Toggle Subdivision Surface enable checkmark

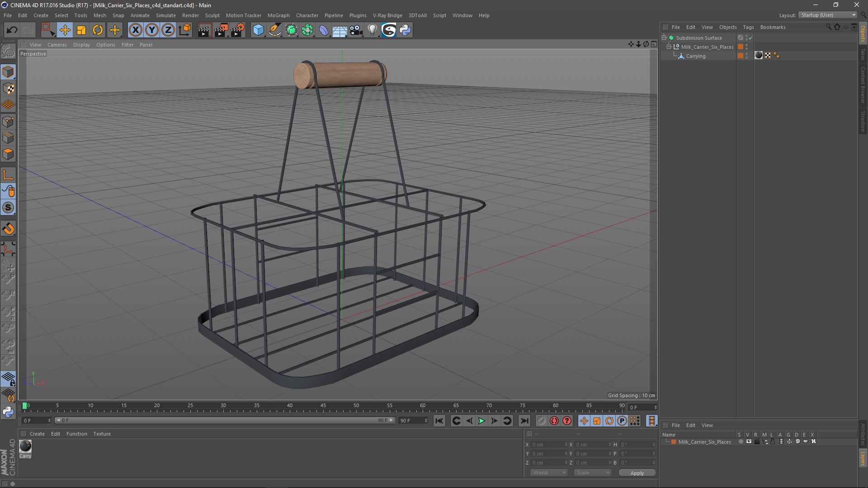click(751, 38)
